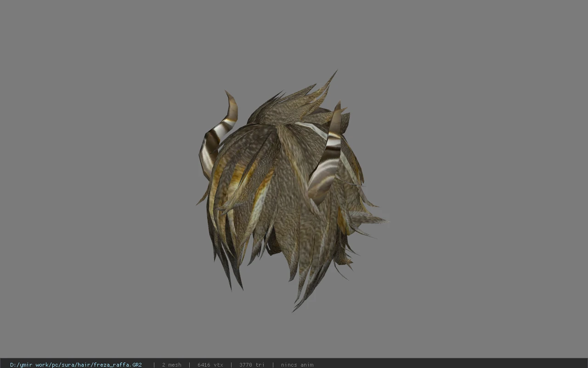588x368 pixels.
Task: Click the "3770 tri" triangle count
Action: 252,365
